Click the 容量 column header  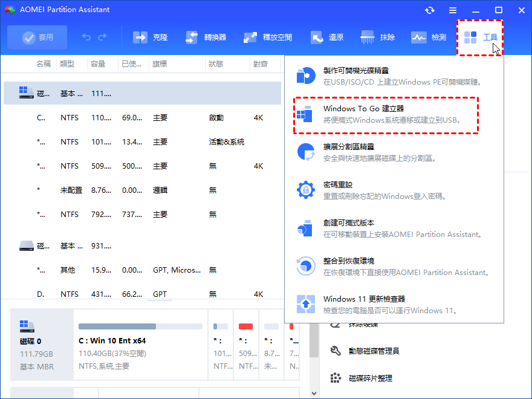click(98, 64)
